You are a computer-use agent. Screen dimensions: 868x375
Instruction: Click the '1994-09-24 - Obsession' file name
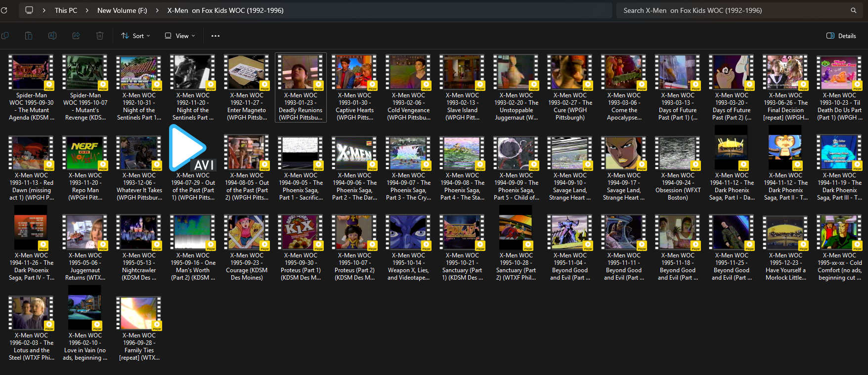678,187
